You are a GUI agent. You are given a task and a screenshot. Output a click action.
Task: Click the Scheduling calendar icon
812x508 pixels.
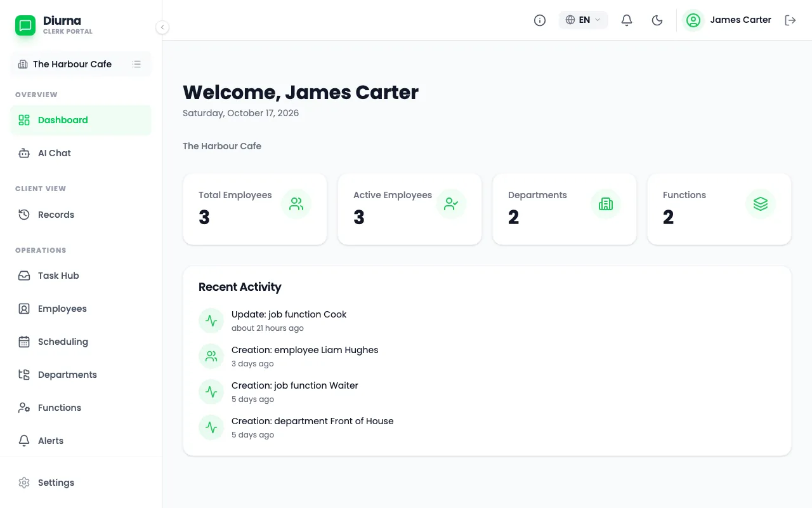coord(24,342)
